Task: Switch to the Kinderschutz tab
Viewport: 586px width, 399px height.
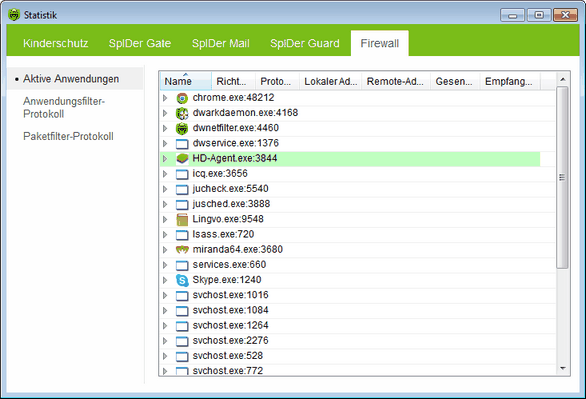Action: (x=56, y=43)
